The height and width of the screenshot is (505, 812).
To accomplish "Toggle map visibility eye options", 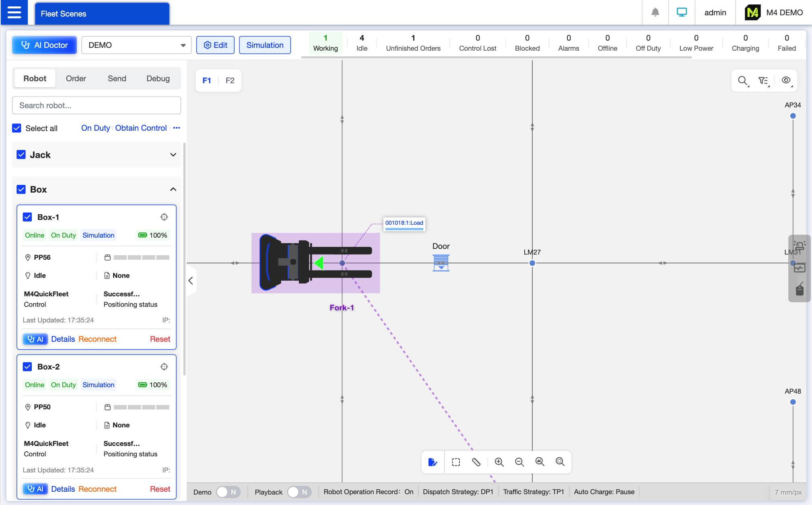I will tap(785, 80).
